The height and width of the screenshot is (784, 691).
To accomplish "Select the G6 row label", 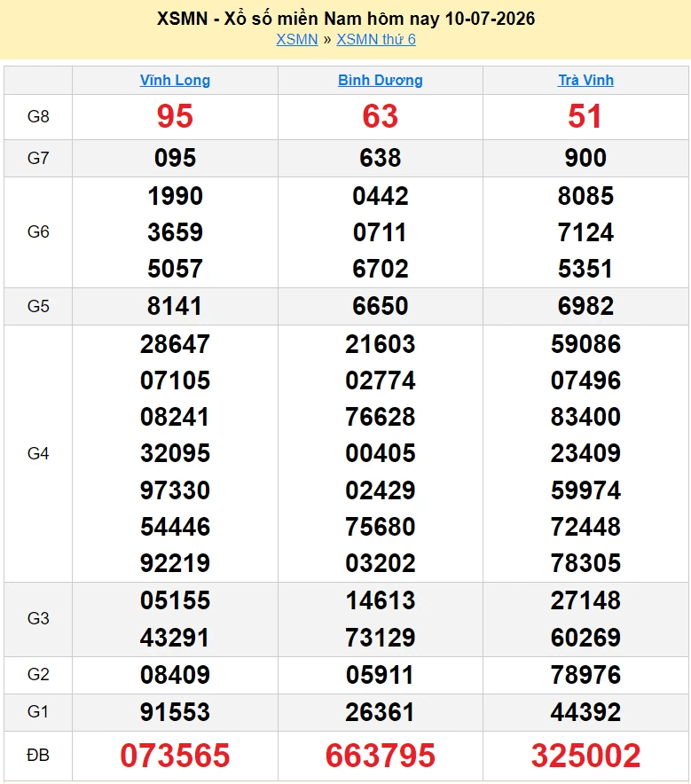I will click(38, 232).
